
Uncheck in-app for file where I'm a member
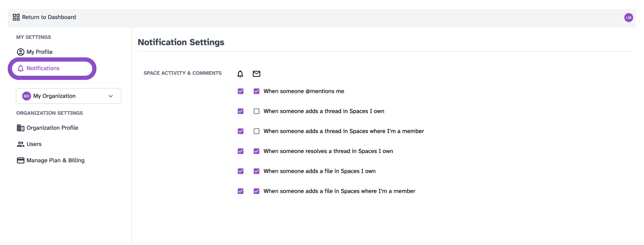241,191
